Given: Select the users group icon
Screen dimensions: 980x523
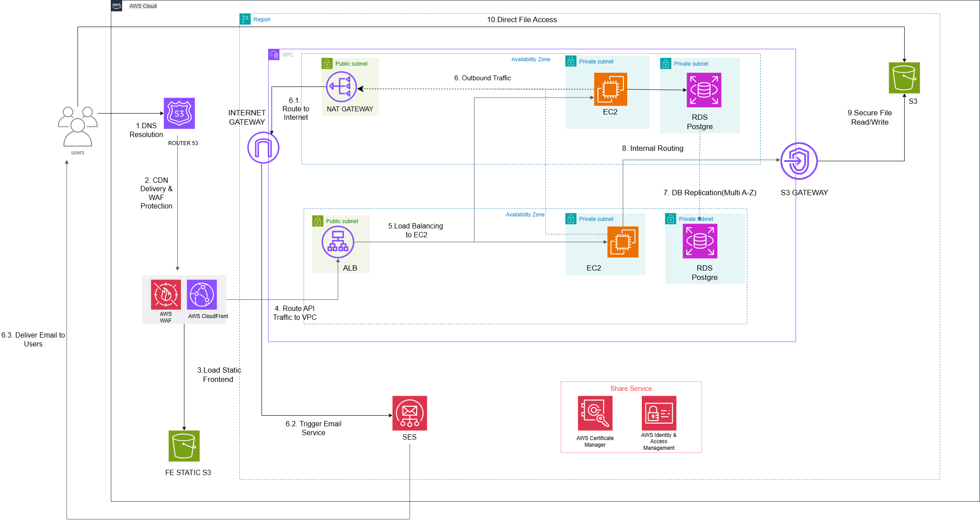Looking at the screenshot, I should (78, 126).
